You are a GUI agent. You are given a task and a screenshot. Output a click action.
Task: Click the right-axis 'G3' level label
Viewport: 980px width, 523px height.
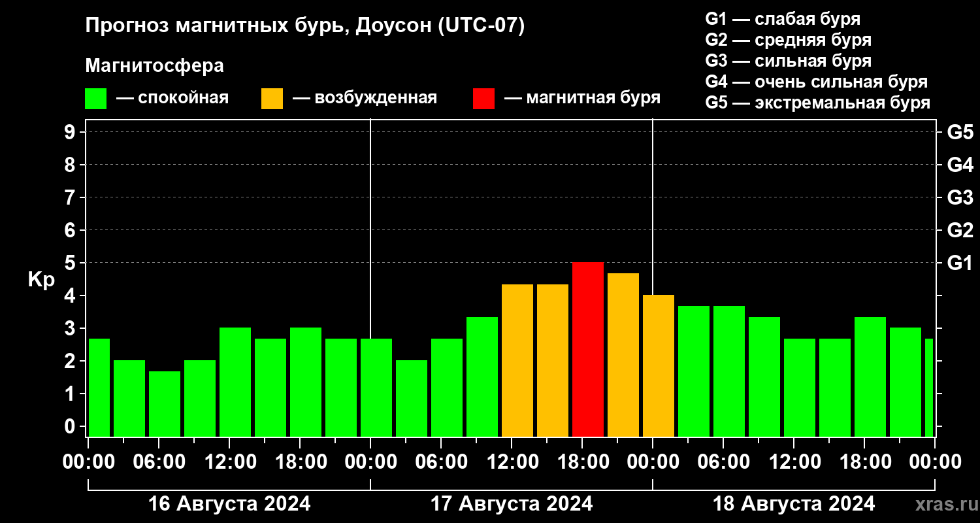(960, 197)
